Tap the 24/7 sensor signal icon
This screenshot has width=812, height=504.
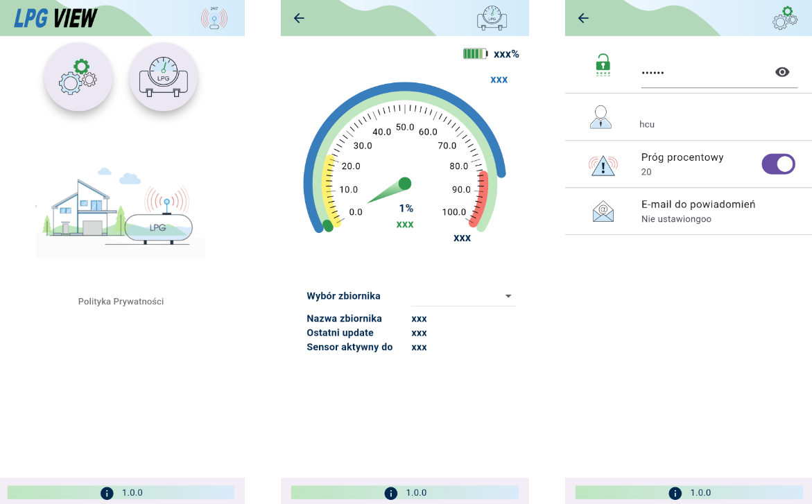click(x=214, y=18)
